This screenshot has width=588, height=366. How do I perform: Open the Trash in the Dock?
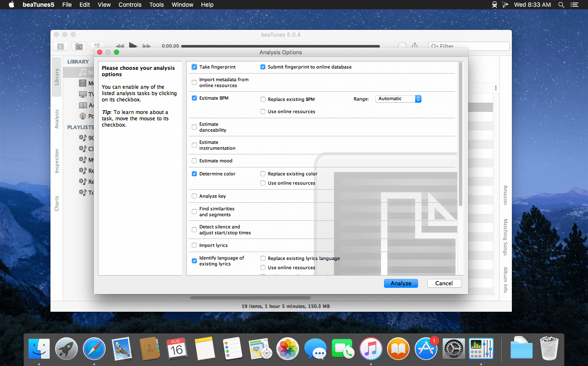(549, 349)
